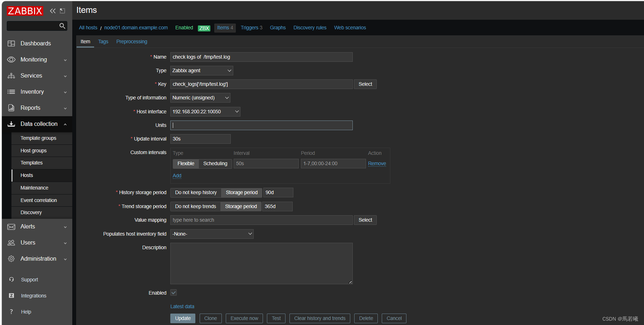Click the Reports chart icon

(x=11, y=108)
